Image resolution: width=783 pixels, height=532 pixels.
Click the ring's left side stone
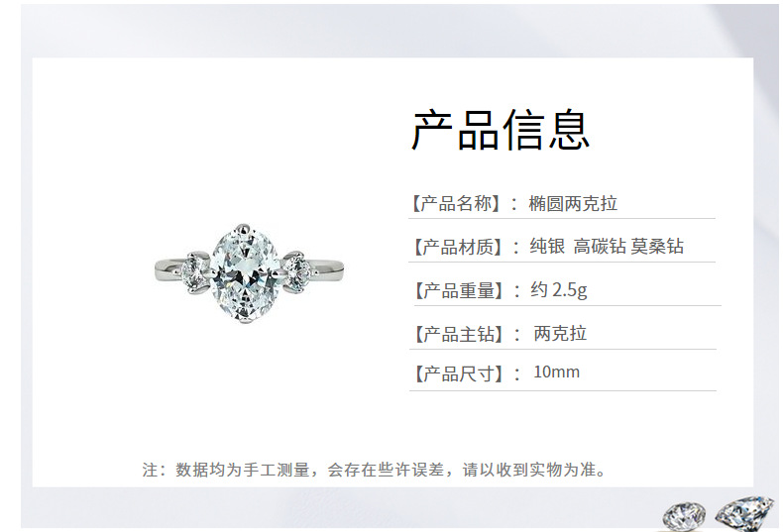pos(195,272)
